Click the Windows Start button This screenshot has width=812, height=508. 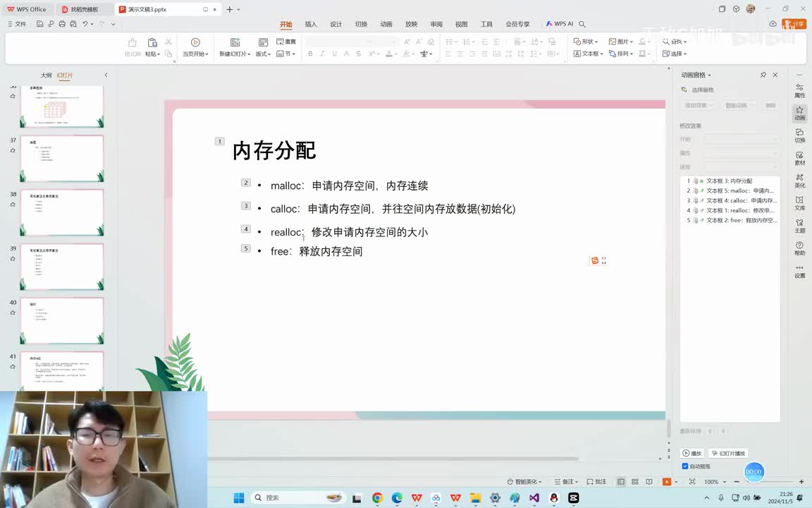(239, 497)
